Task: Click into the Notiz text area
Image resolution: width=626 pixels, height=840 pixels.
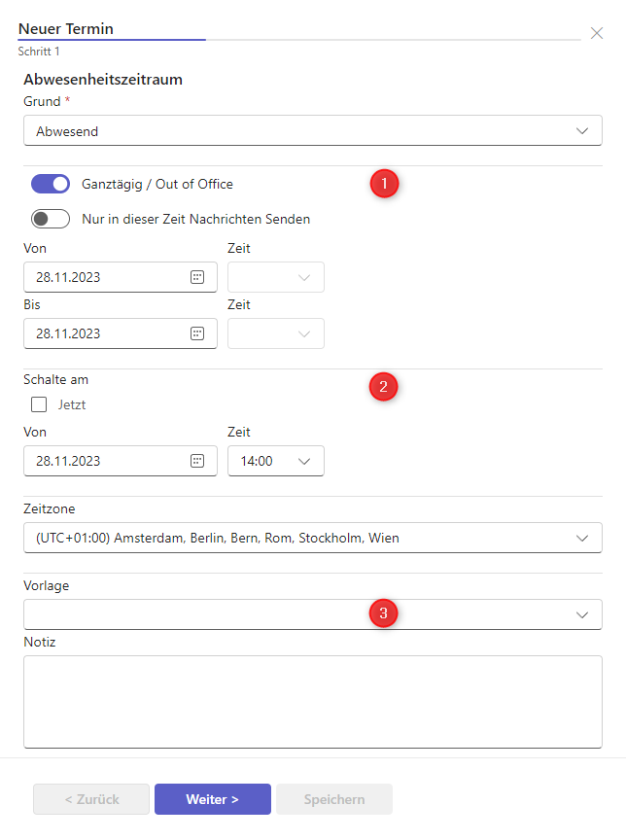Action: 312,701
